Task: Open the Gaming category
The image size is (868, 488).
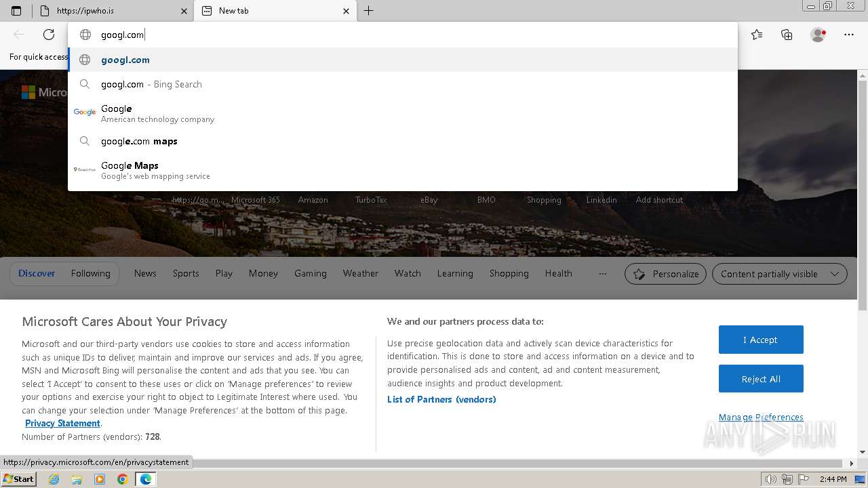Action: click(x=311, y=273)
